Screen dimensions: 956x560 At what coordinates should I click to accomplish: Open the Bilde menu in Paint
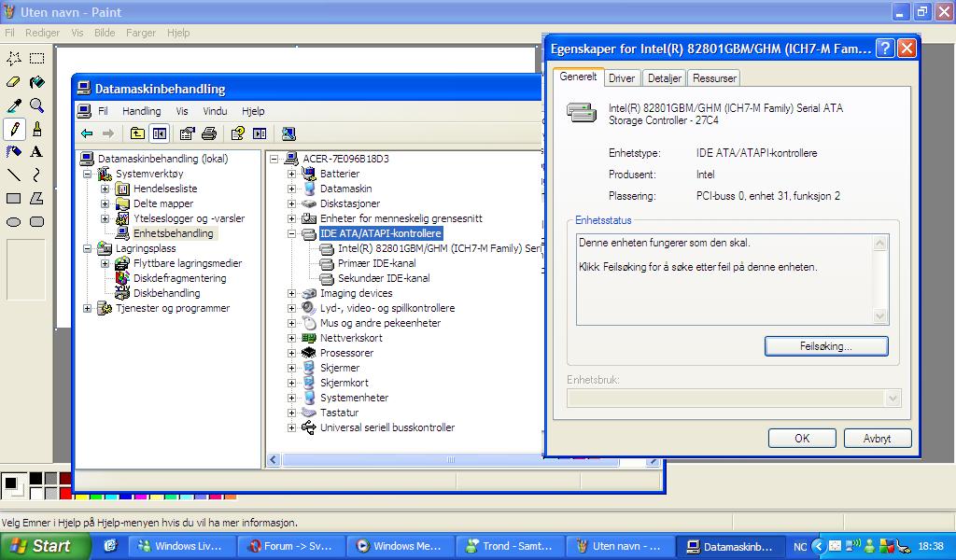105,33
